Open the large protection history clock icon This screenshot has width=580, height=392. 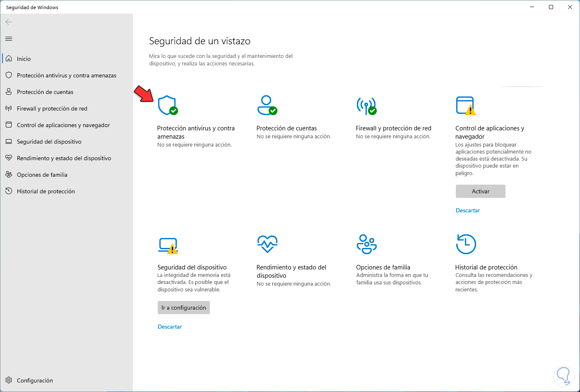pos(466,244)
